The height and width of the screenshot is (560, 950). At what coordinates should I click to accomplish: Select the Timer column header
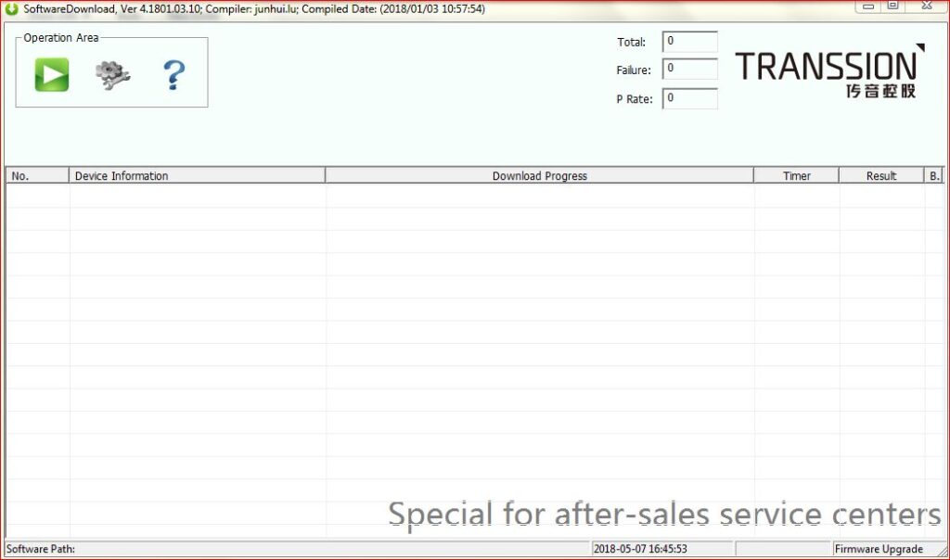pyautogui.click(x=796, y=175)
